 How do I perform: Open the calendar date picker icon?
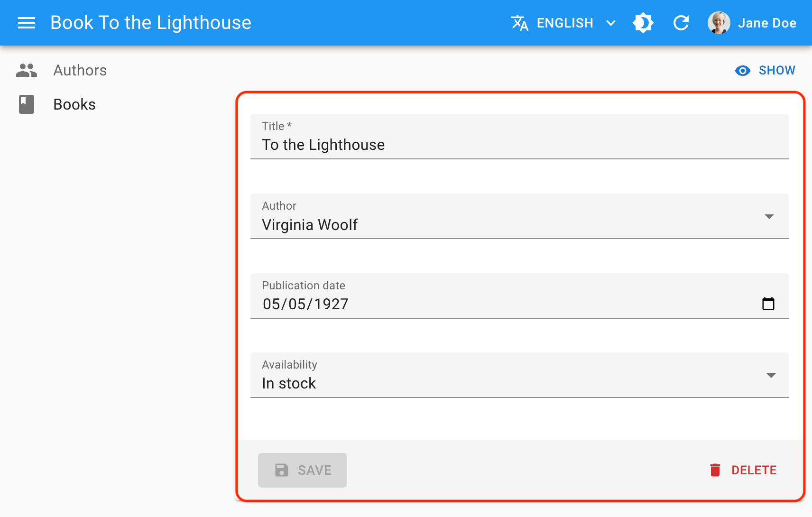(x=768, y=304)
